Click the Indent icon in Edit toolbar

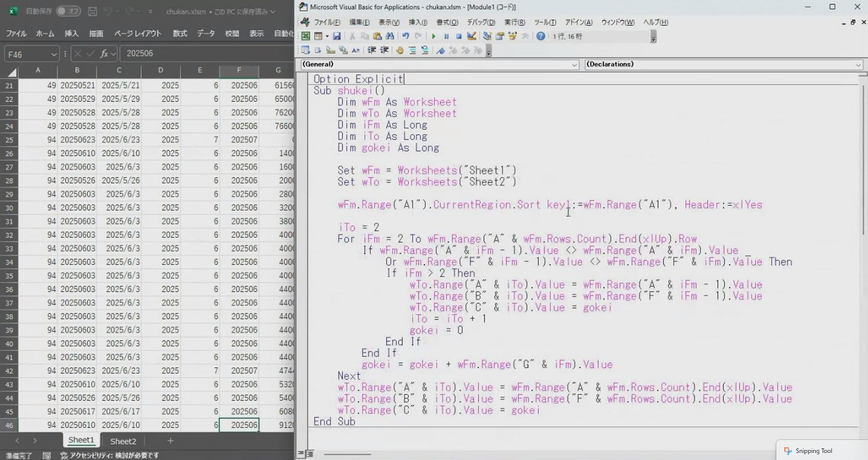coord(372,50)
